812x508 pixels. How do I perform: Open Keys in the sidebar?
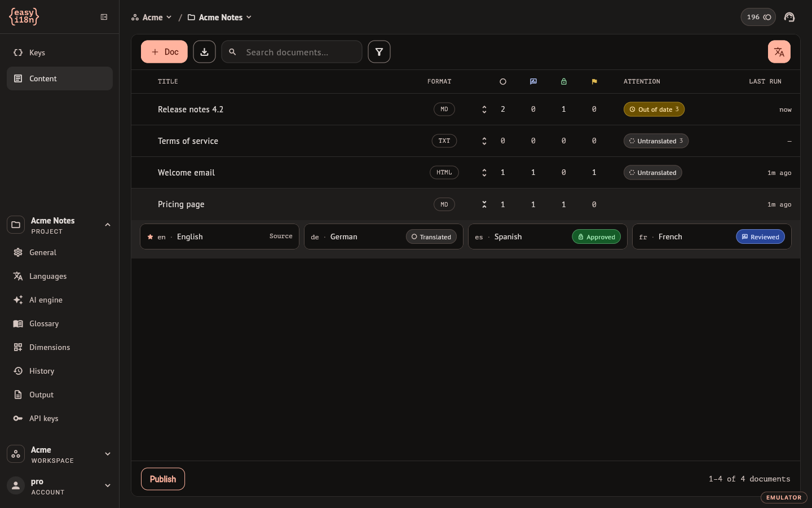tap(60, 52)
